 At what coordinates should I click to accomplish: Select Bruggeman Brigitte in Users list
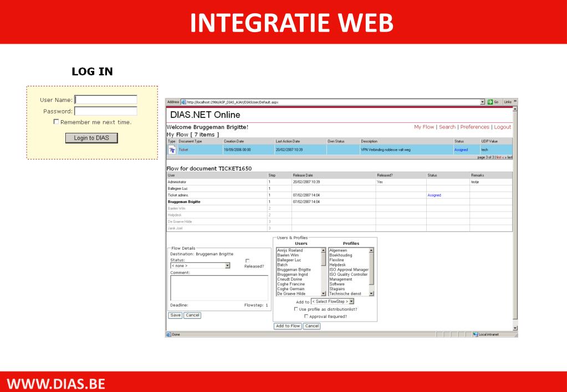tap(294, 270)
